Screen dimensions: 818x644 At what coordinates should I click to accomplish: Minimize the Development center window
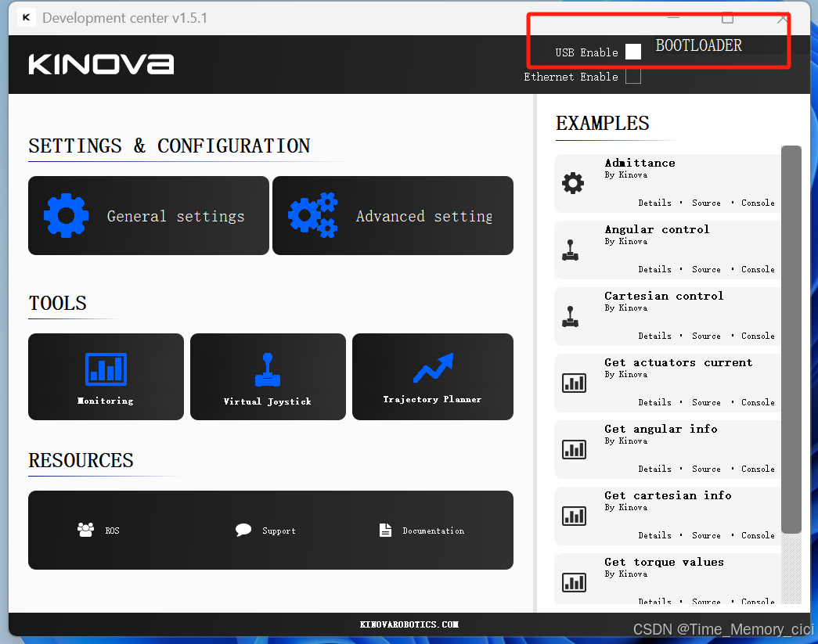(673, 18)
